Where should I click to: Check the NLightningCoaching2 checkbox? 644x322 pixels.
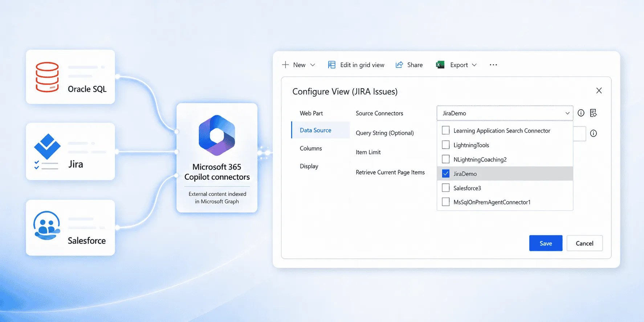point(446,159)
